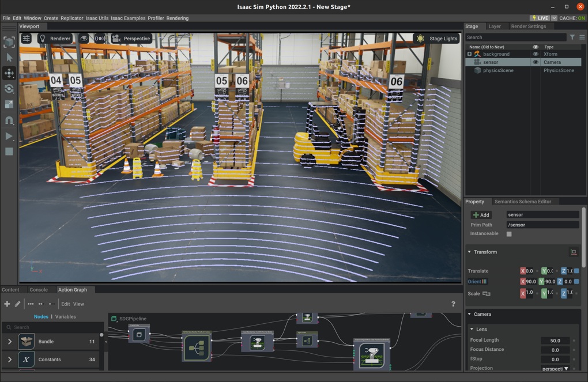Viewport: 588px width, 382px height.
Task: Open viewport settings sliders icon
Action: click(x=27, y=38)
